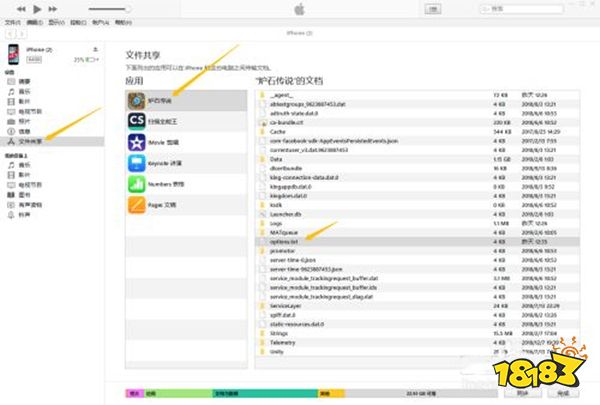Select the _agent_ folder in documents
Viewport: 600px width, 405px height.
[x=417, y=95]
